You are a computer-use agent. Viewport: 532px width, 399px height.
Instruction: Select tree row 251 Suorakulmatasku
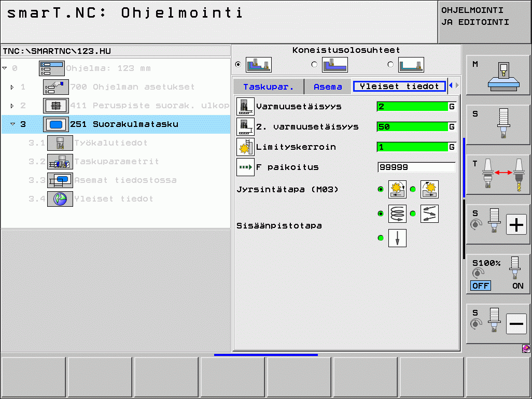pyautogui.click(x=116, y=124)
